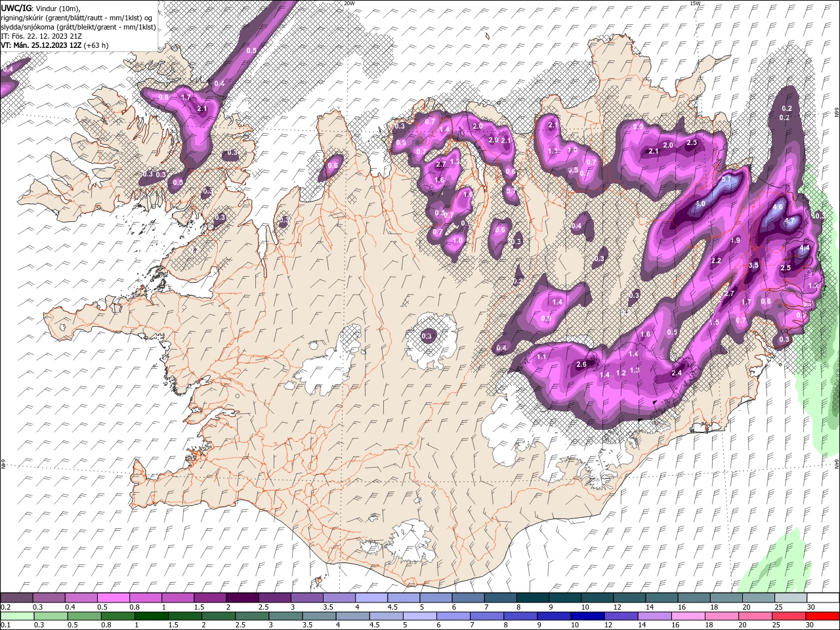Screen dimensions: 840x630
Task: Click the '30' label in lower legend row
Action: (809, 625)
